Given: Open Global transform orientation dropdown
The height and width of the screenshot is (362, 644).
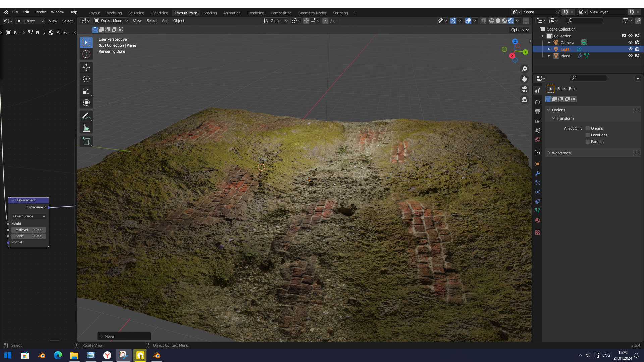Looking at the screenshot, I should click(x=276, y=21).
